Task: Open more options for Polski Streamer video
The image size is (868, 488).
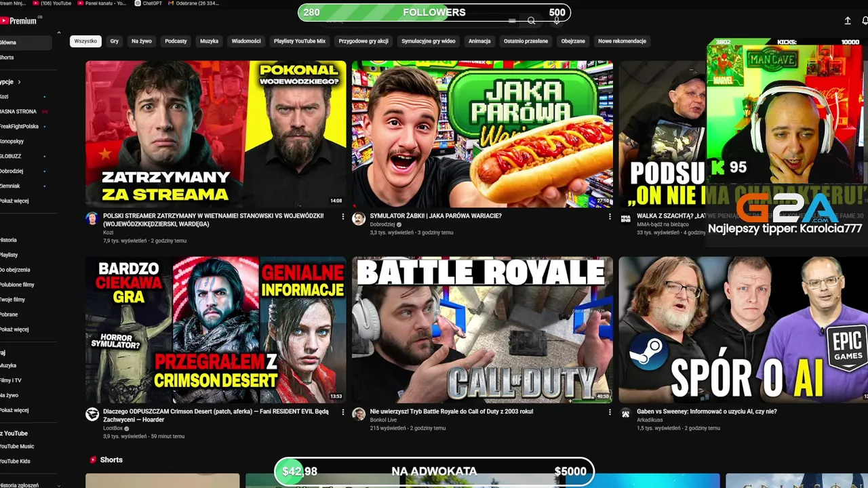Action: point(342,217)
